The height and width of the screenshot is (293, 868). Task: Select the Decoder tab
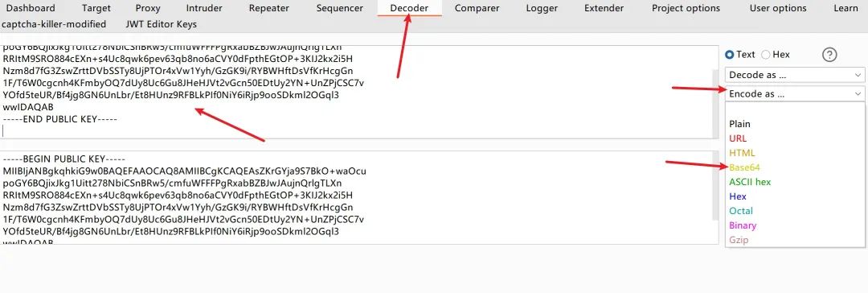(409, 8)
